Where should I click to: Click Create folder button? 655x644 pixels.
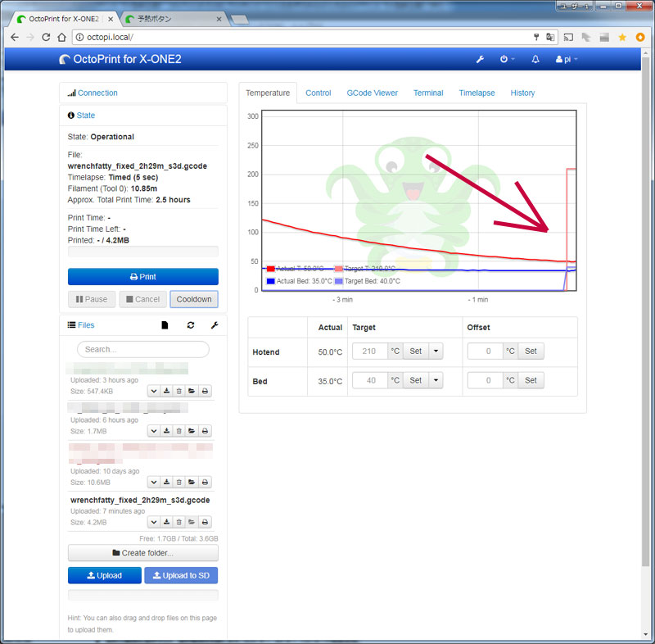pos(142,553)
